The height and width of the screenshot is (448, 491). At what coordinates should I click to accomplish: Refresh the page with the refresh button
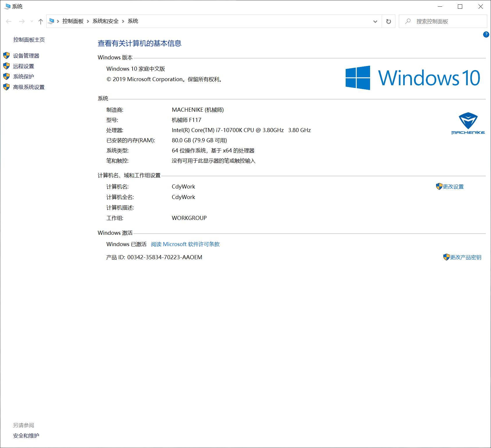[388, 22]
